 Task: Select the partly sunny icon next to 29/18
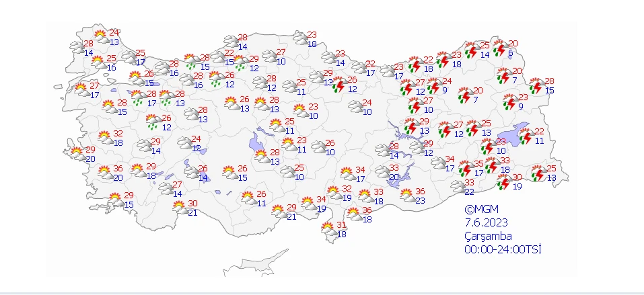coord(139,171)
